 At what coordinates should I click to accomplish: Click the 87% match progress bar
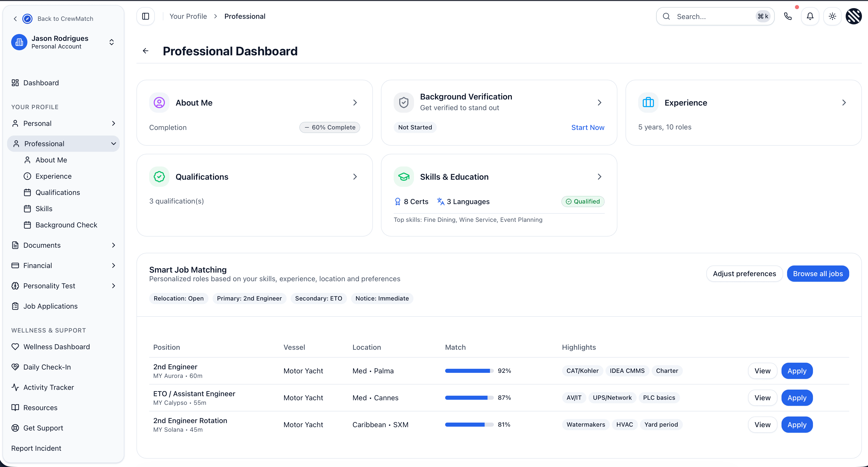(x=469, y=398)
